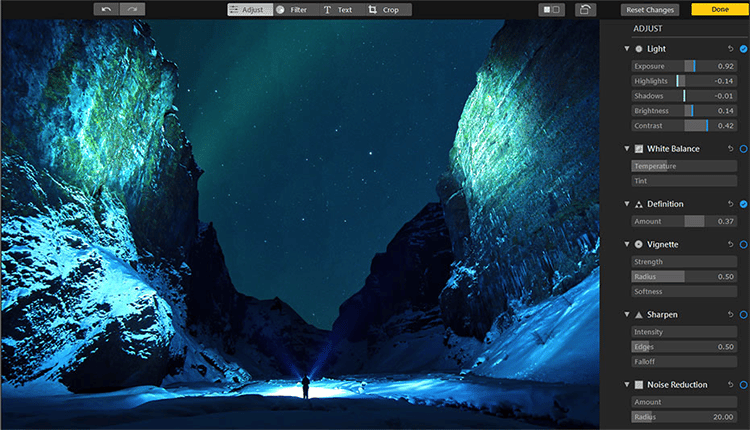This screenshot has width=750, height=430.
Task: Reset White Balance using its revert arrow
Action: point(729,149)
